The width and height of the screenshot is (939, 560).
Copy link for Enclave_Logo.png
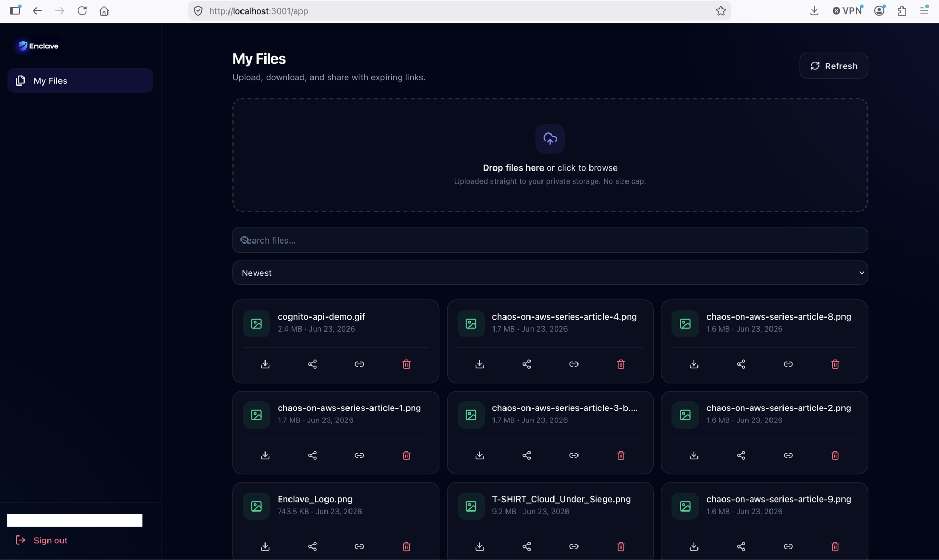pyautogui.click(x=359, y=546)
